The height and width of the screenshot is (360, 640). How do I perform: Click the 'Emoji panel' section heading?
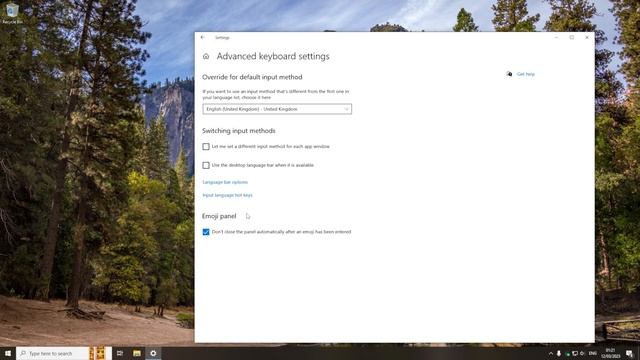coord(219,216)
